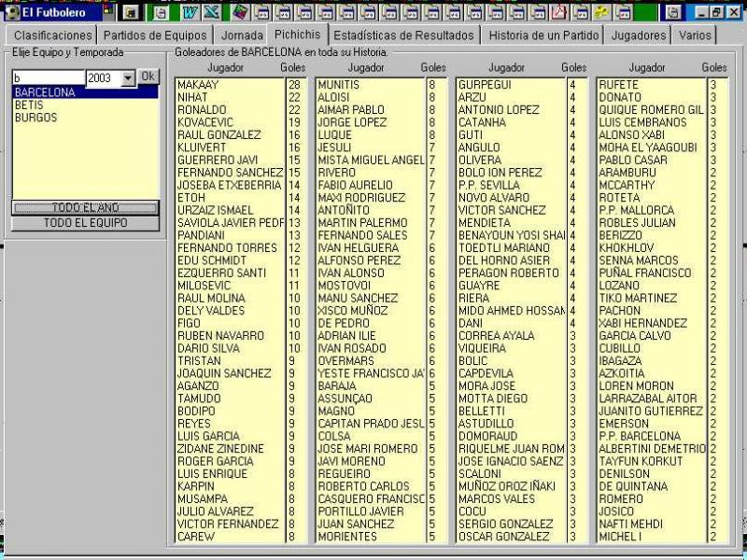Select BURGOS in the team list

(x=85, y=118)
